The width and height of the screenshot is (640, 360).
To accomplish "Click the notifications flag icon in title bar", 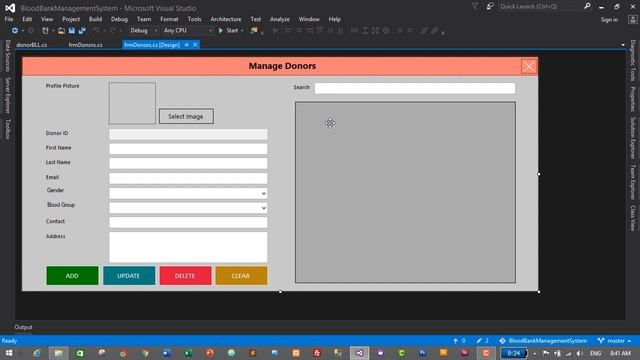I will 475,7.
